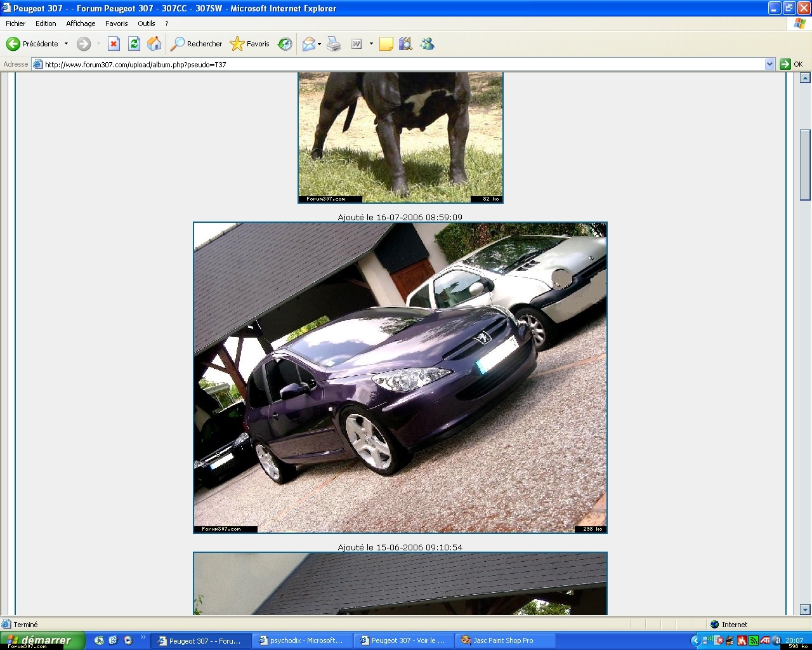The image size is (812, 650).
Task: Open the Messenger people icon
Action: click(427, 44)
